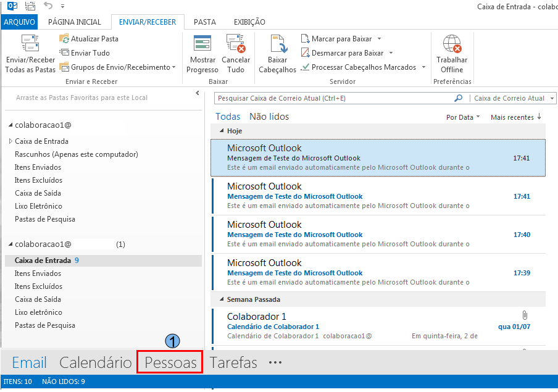This screenshot has width=558, height=392.
Task: Click attachment paperclip on Colaborador 1 message
Action: coord(525,315)
